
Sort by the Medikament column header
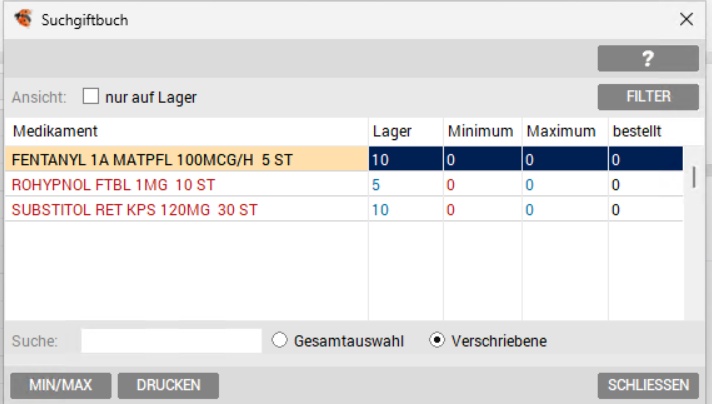(55, 131)
